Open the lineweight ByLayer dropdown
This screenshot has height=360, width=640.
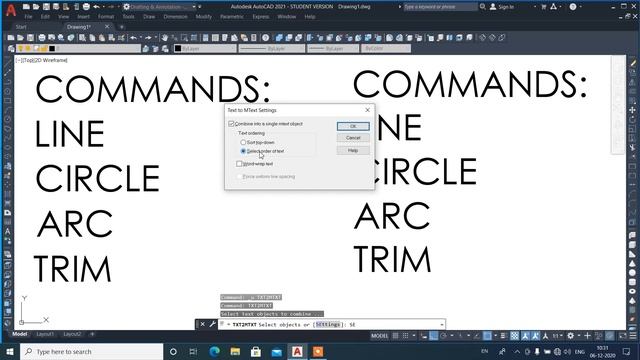333,49
